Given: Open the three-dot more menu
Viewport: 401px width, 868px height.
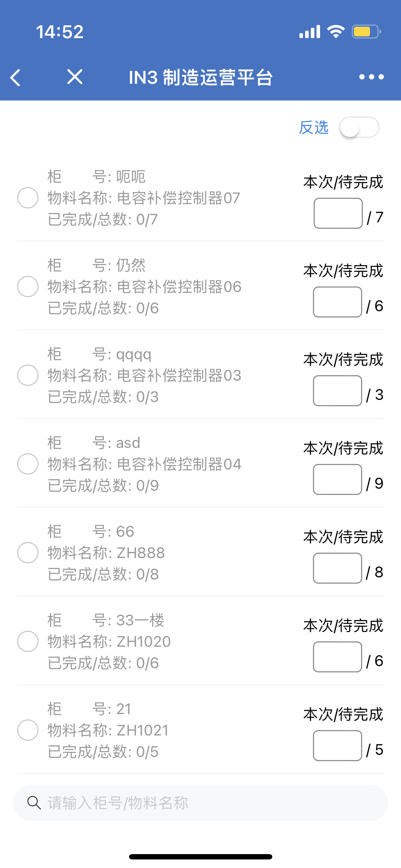Looking at the screenshot, I should [x=371, y=77].
